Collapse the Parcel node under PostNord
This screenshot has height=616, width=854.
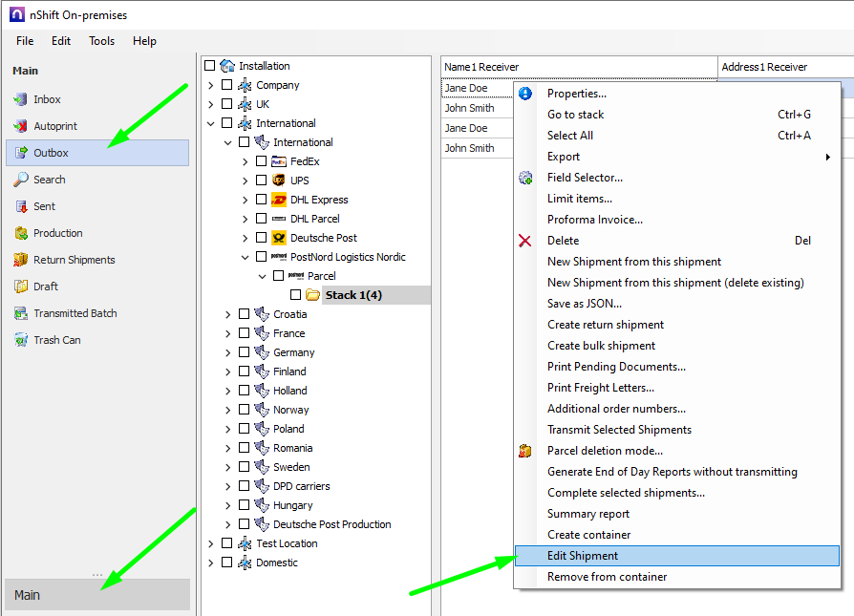tap(262, 276)
